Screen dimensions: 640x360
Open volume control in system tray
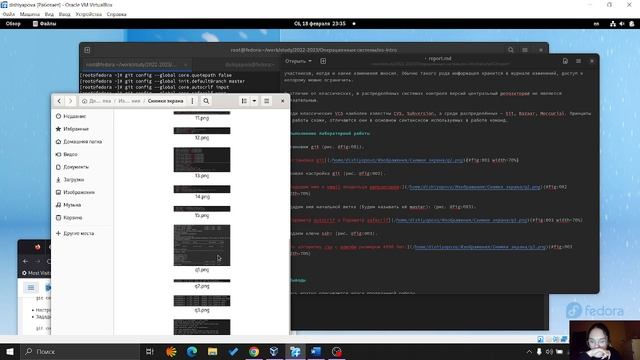tap(549, 351)
